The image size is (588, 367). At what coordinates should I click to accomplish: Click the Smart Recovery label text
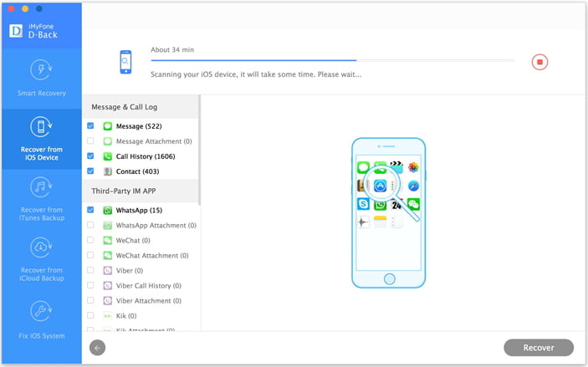[42, 93]
